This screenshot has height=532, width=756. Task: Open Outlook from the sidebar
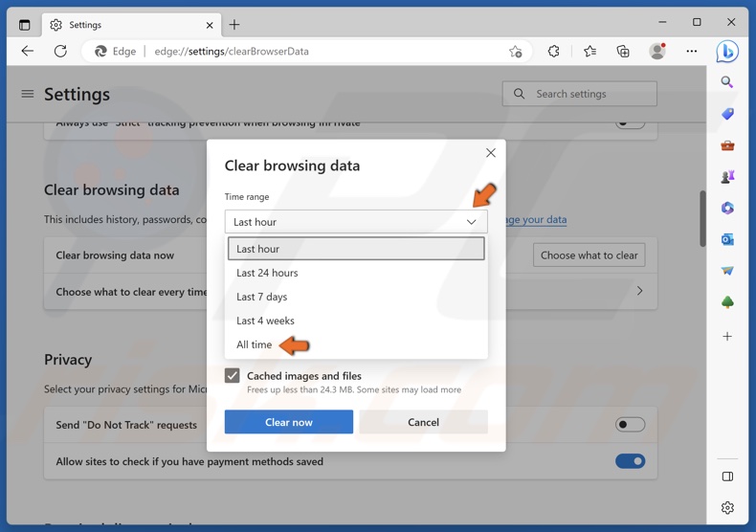pyautogui.click(x=727, y=239)
